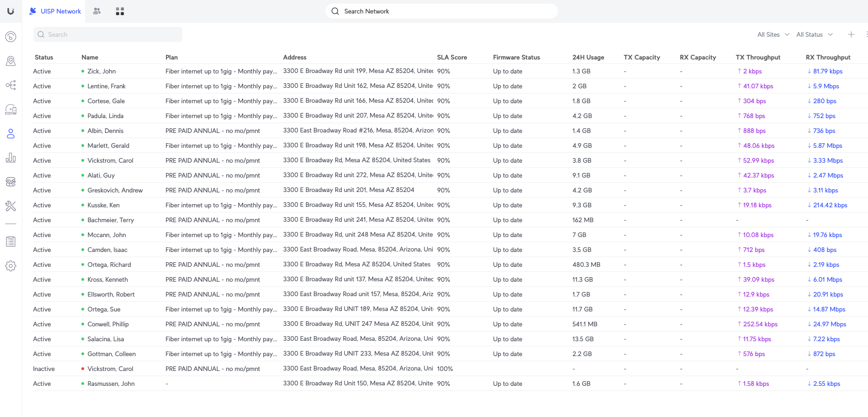Screen dimensions: 868x417
Task: Sort table by 24H Usage column header
Action: pos(588,57)
